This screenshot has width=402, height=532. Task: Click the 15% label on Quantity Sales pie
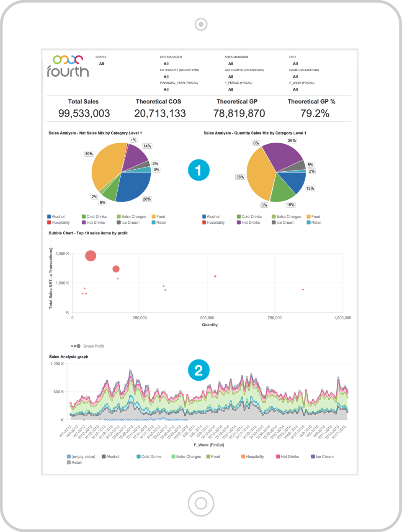click(x=291, y=205)
